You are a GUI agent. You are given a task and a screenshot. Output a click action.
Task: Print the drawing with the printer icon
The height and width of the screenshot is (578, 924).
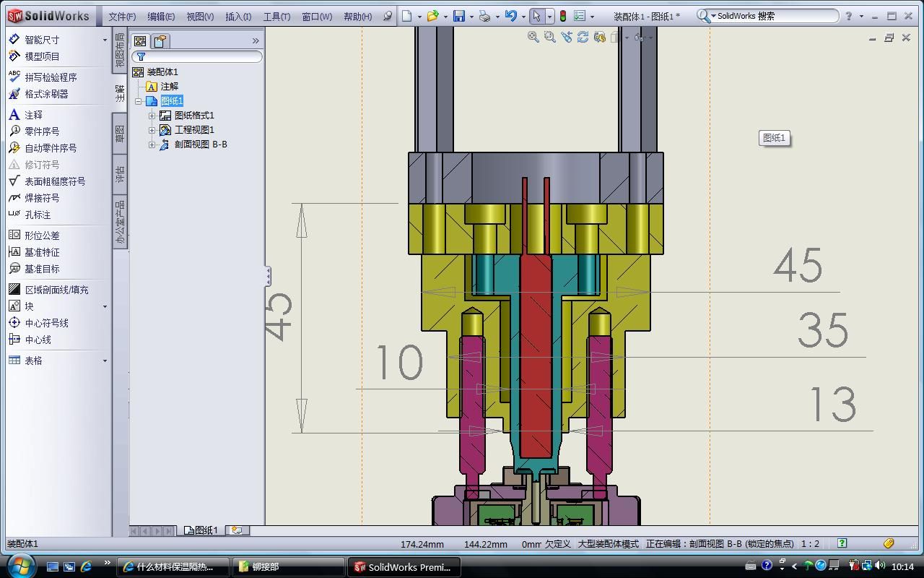point(485,16)
